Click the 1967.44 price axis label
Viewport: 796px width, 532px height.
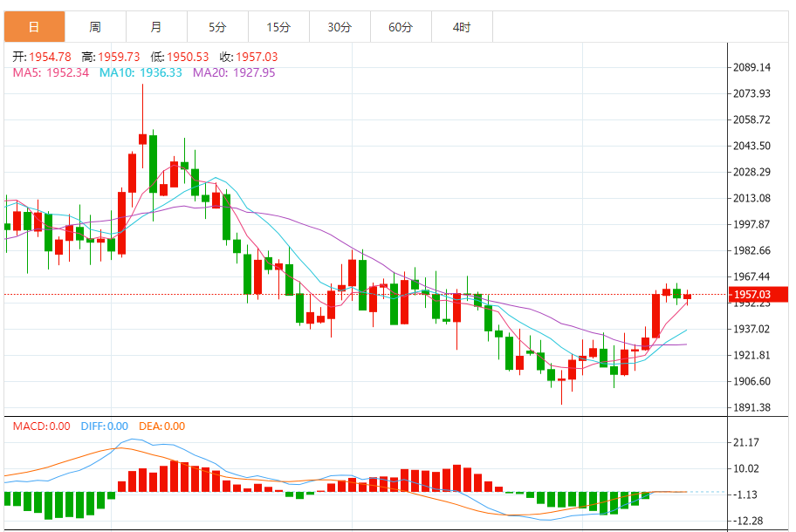(x=751, y=277)
